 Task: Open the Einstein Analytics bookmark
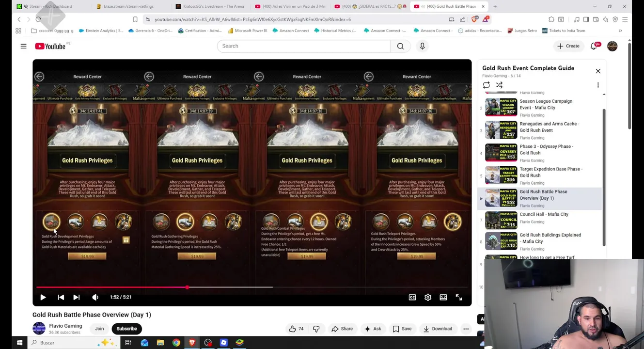[101, 31]
